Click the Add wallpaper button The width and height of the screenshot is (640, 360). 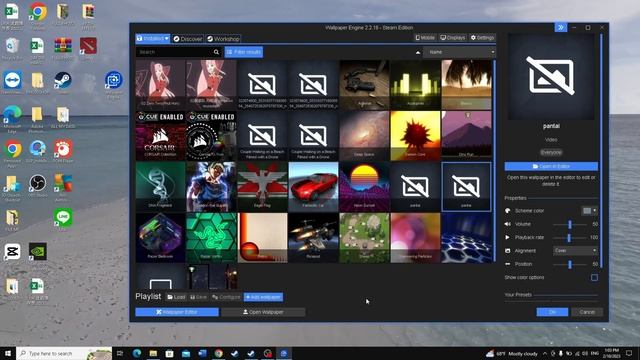coord(263,297)
